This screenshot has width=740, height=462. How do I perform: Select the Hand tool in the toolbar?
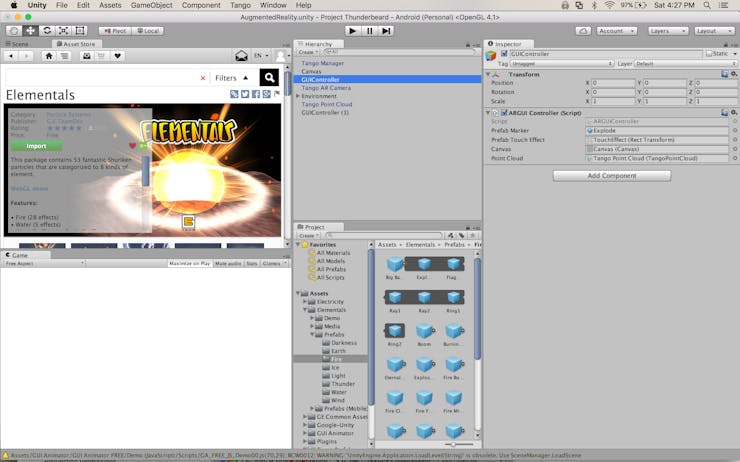[x=14, y=31]
